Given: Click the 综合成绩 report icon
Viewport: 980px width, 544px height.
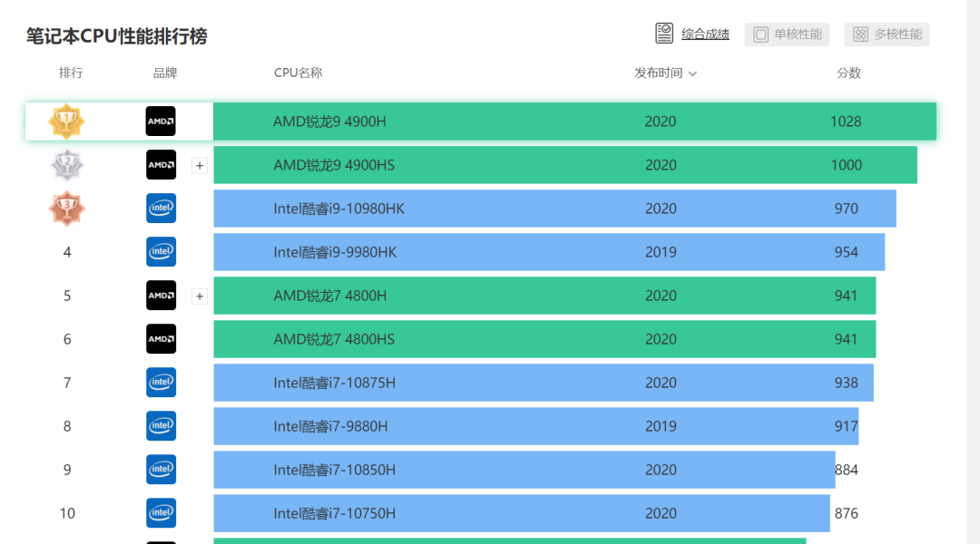Looking at the screenshot, I should (x=663, y=34).
